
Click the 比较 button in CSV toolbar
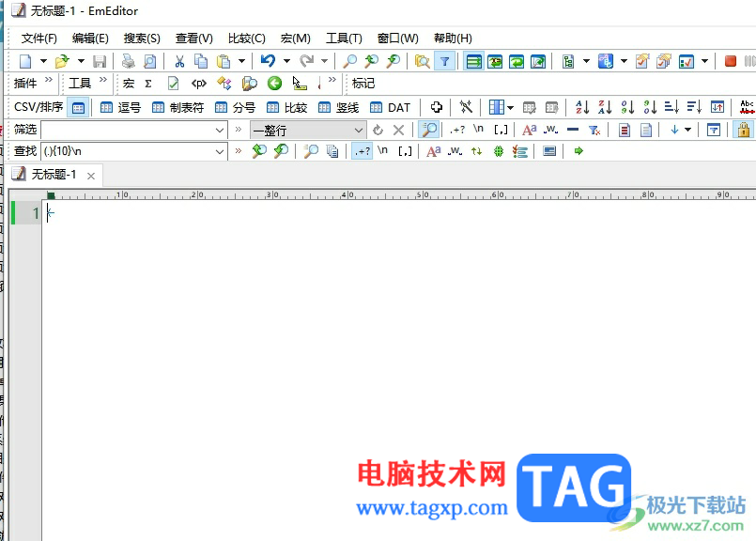point(286,107)
